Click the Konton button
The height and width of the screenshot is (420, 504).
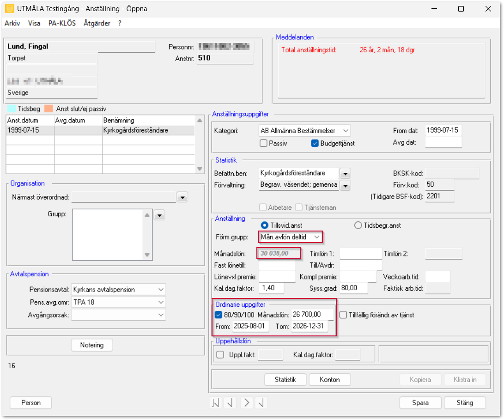pos(329,380)
